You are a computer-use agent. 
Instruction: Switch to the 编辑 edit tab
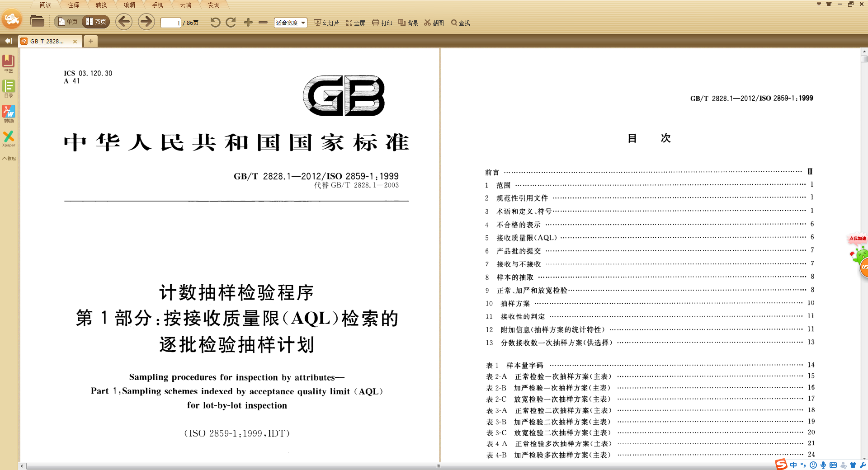click(130, 5)
